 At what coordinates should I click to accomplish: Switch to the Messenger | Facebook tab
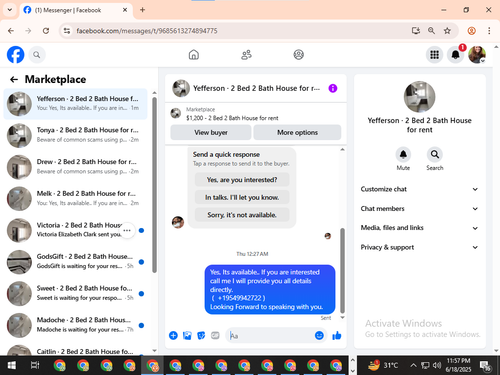[x=76, y=10]
